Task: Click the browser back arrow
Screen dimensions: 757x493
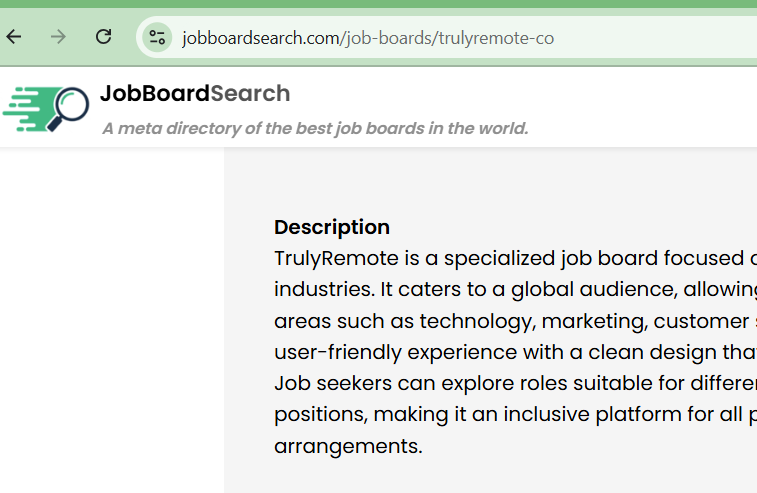Action: pos(14,38)
